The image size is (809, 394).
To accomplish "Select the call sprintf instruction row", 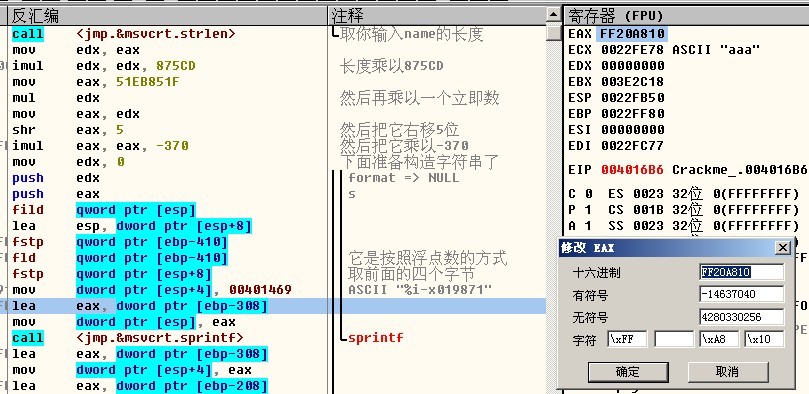I will click(x=168, y=338).
